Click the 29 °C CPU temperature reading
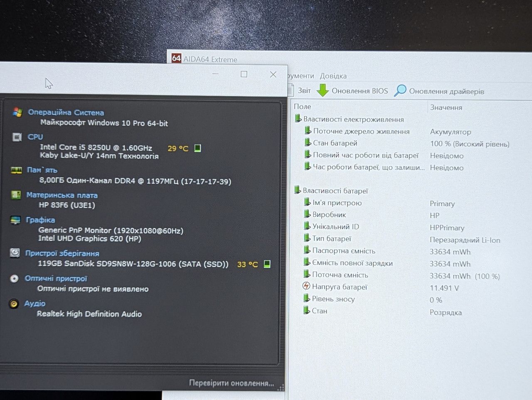The image size is (532, 400). pos(178,148)
